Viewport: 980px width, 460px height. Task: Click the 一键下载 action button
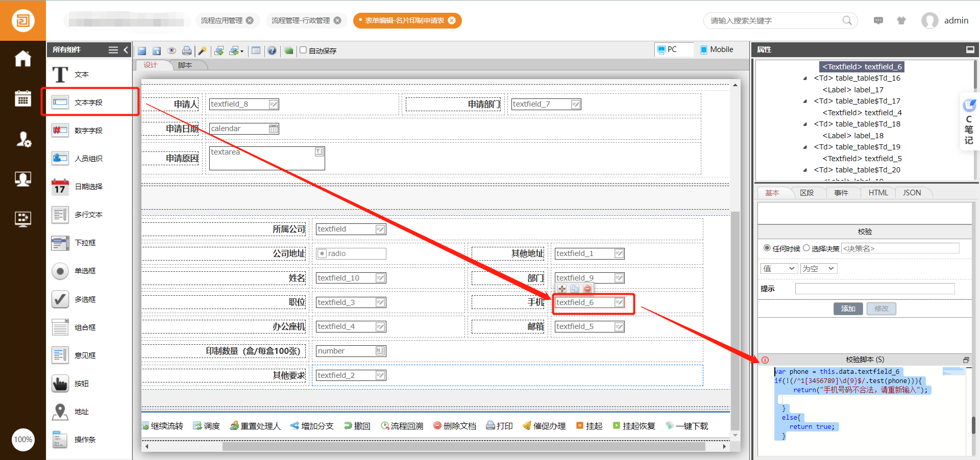click(687, 426)
